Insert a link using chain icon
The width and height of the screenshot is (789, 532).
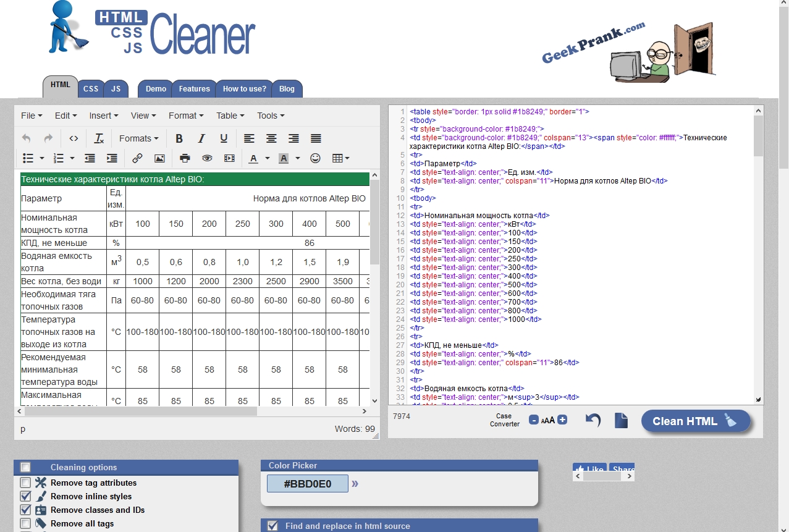point(137,158)
